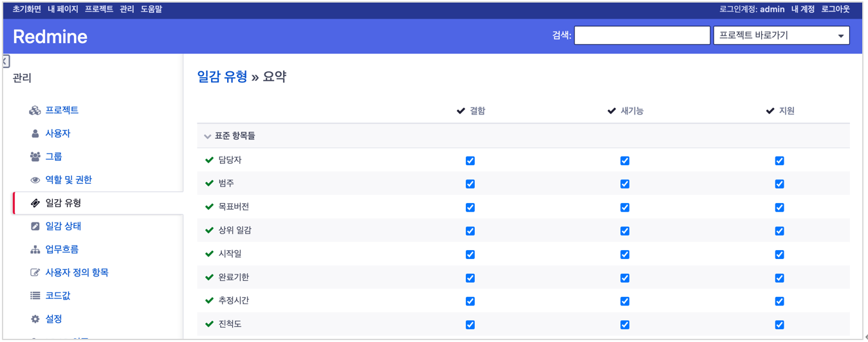Uncheck 담당자 for 지원 tracker

(x=779, y=161)
